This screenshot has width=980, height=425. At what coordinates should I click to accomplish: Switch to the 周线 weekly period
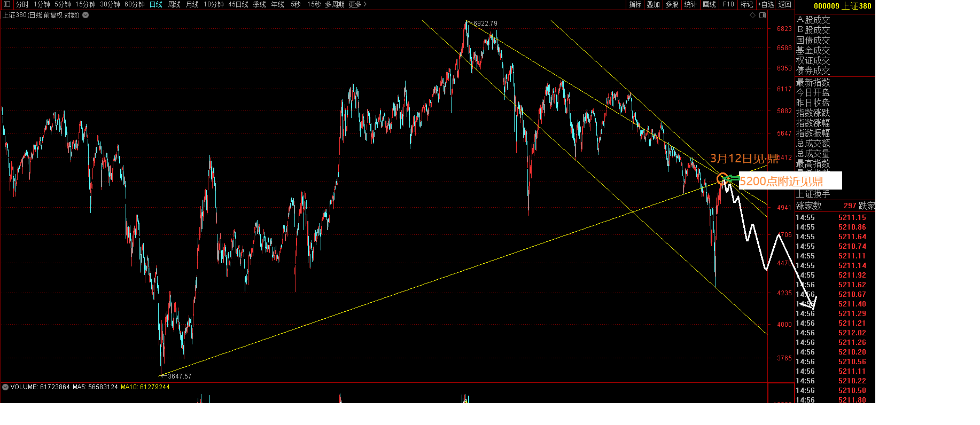[x=174, y=4]
